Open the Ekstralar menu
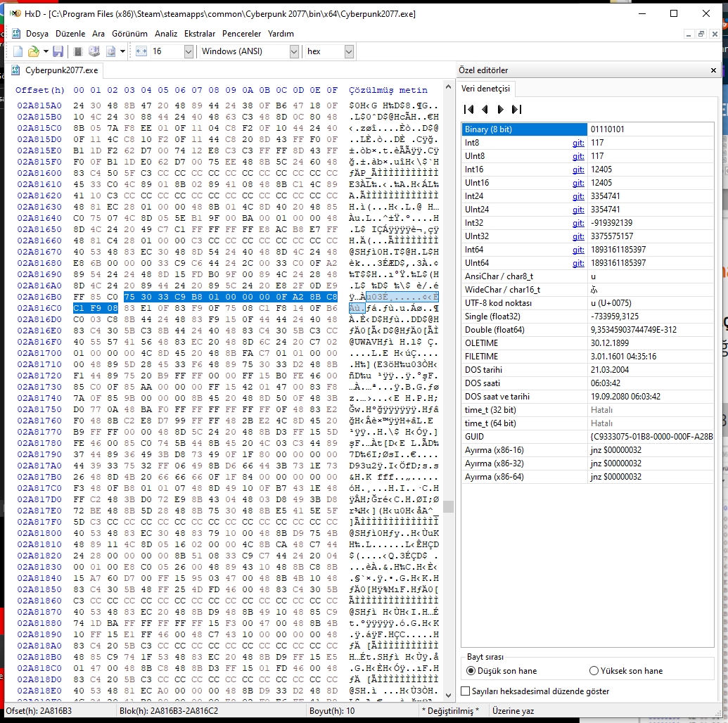Viewport: 728px width, 723px height. tap(200, 34)
